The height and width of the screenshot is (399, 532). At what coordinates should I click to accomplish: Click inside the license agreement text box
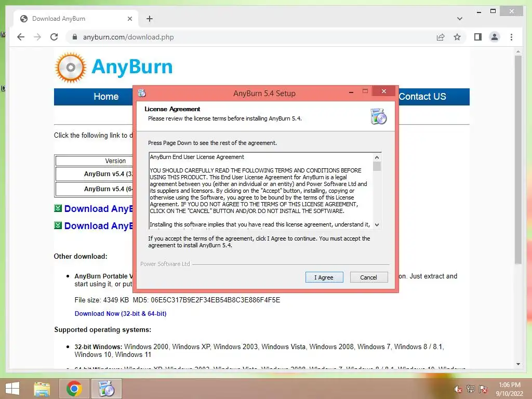pyautogui.click(x=261, y=191)
